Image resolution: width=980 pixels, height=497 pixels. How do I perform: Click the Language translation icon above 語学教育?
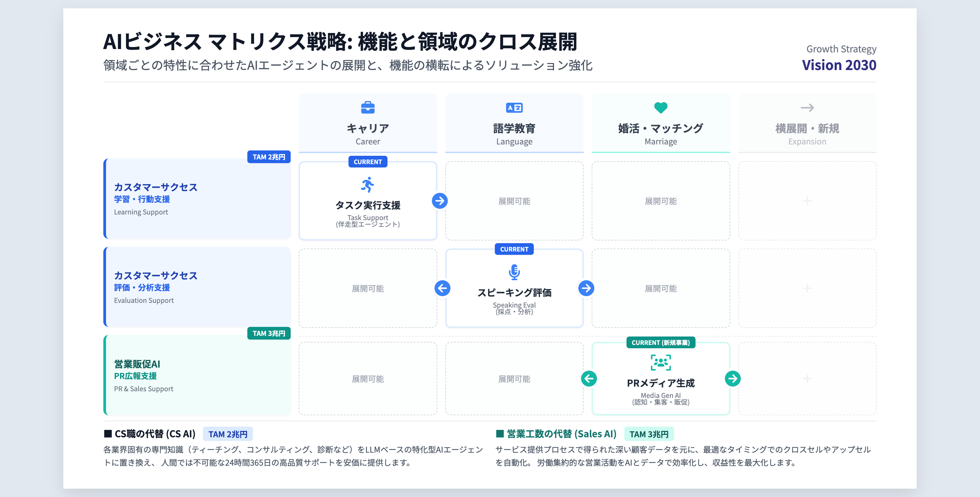[x=514, y=108]
